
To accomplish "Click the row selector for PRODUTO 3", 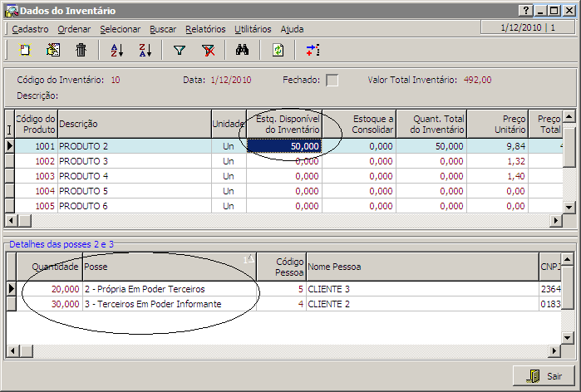I will 10,161.
